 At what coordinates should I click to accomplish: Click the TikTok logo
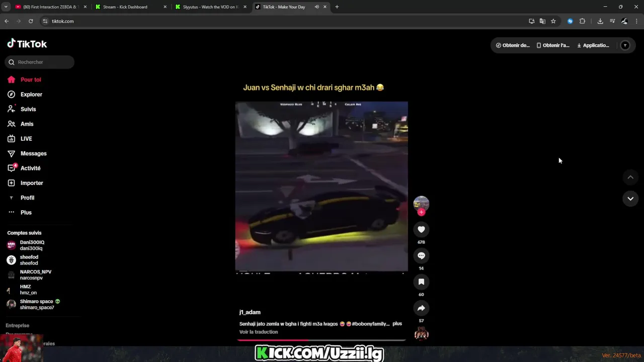tap(27, 44)
